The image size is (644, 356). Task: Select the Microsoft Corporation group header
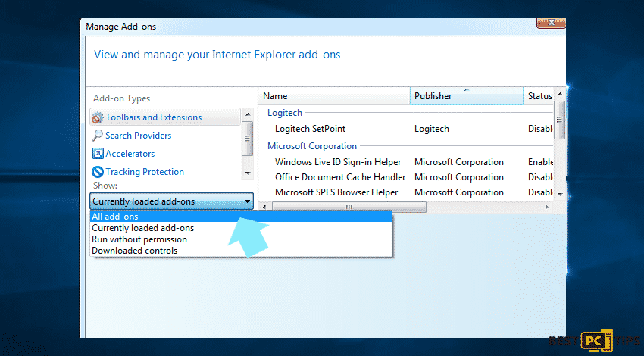pyautogui.click(x=311, y=145)
